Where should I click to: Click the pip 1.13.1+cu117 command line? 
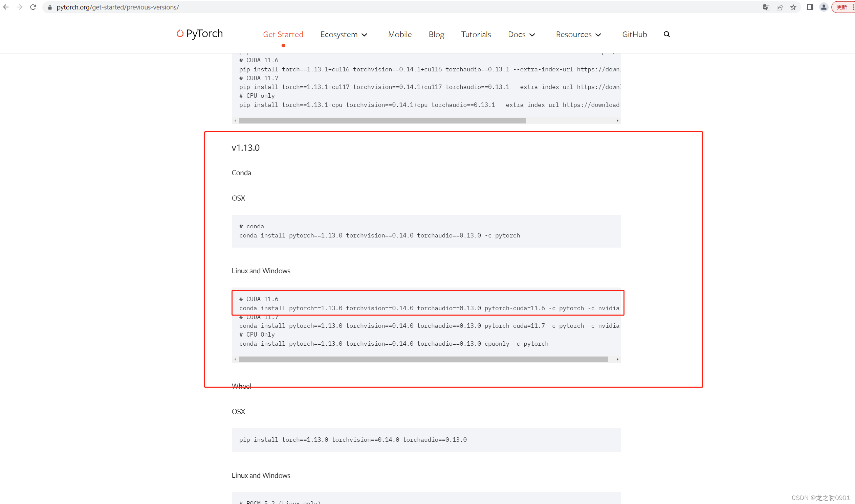tap(430, 87)
